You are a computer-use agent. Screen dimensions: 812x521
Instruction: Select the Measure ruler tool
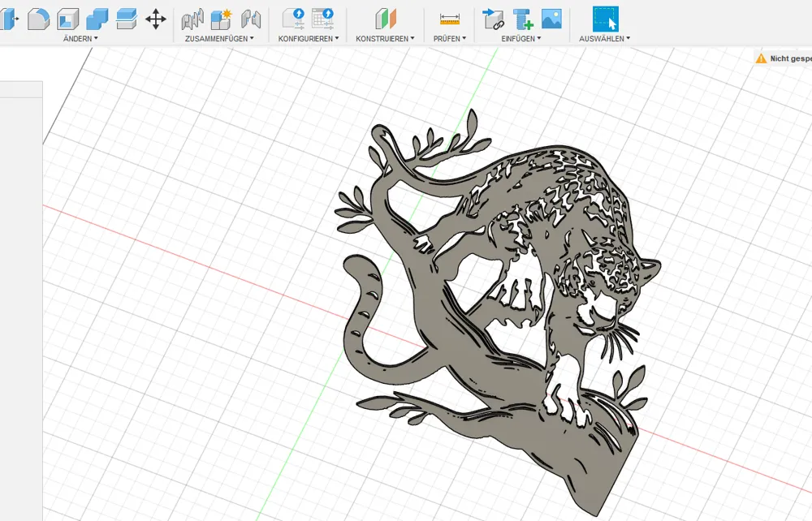point(450,19)
